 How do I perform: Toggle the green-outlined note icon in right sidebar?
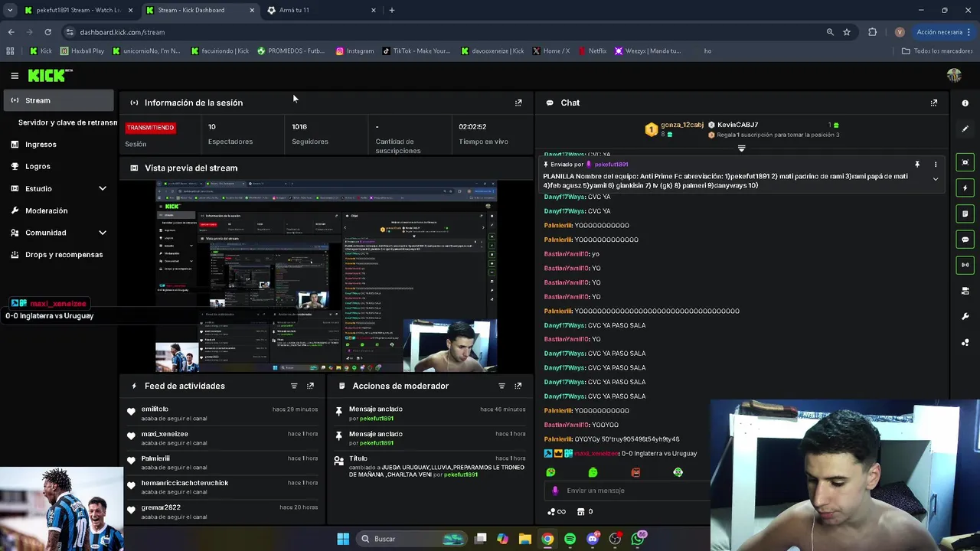[965, 214]
